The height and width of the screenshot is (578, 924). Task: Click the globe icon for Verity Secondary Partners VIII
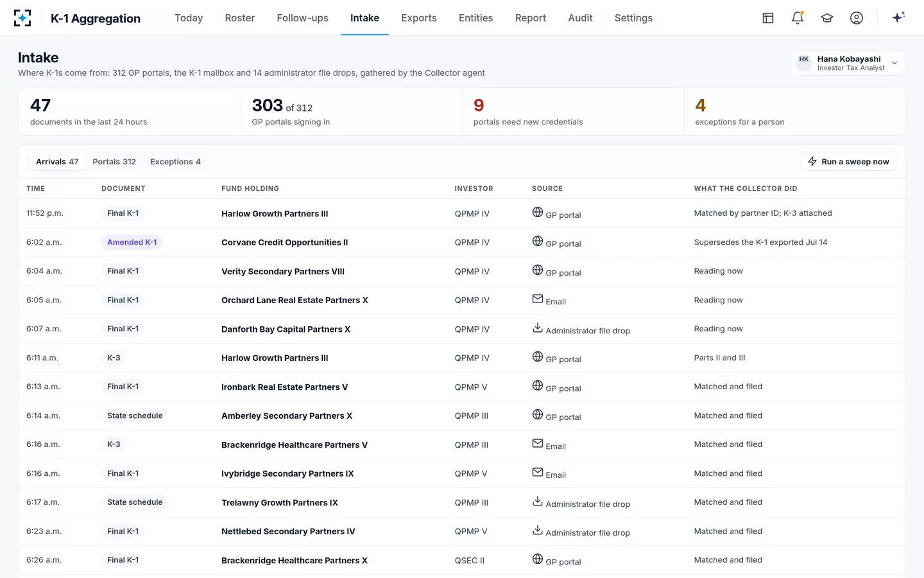(x=538, y=270)
